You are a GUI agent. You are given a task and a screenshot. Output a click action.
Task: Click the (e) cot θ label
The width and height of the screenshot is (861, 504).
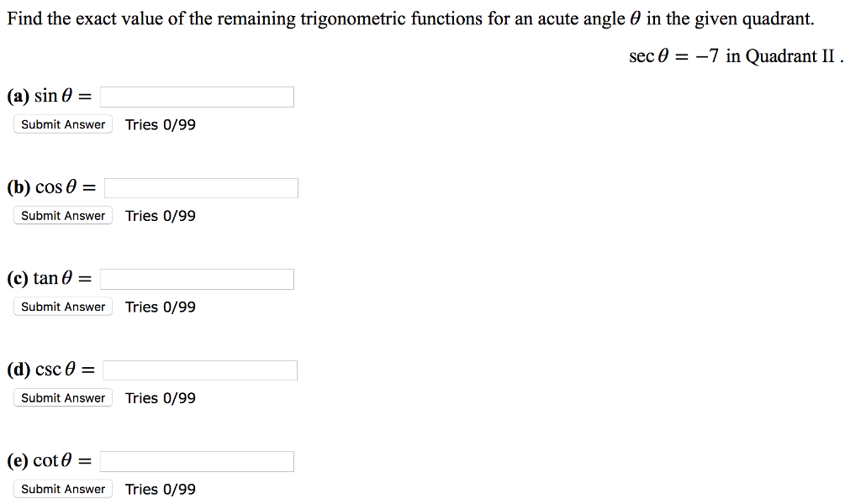click(x=46, y=459)
